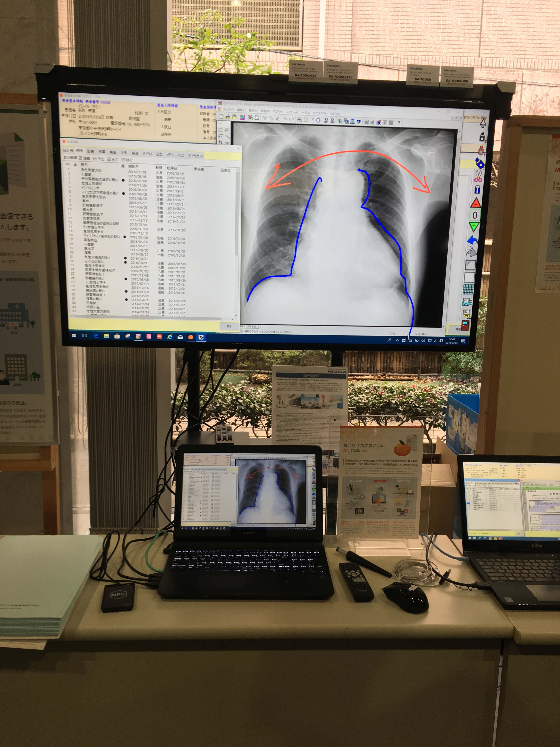Open Microsoft Edge from the taskbar
The image size is (560, 747).
[96, 336]
